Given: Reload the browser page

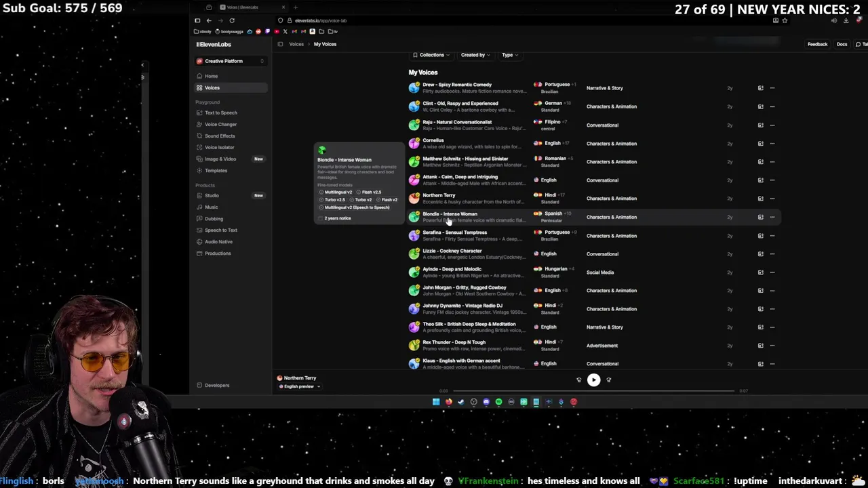Looking at the screenshot, I should click(232, 20).
